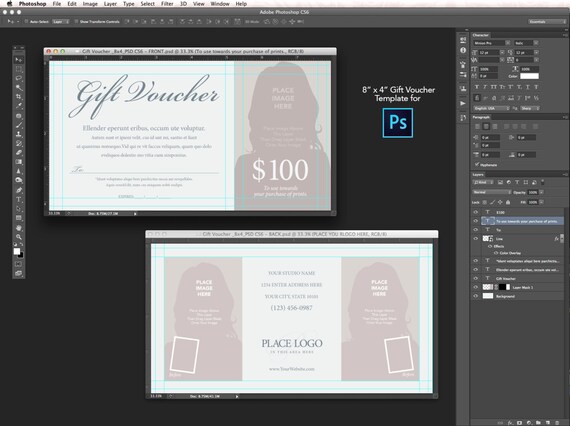The image size is (570, 426).
Task: Select the Brush tool
Action: [x=19, y=125]
